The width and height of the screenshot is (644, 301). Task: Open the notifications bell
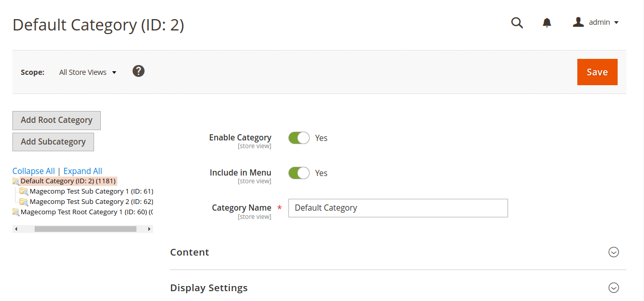(x=547, y=23)
